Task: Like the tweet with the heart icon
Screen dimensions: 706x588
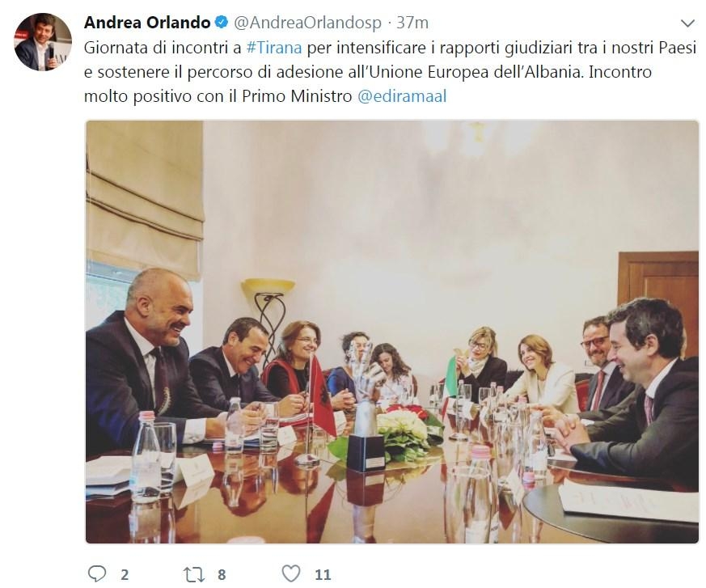Action: 292,573
